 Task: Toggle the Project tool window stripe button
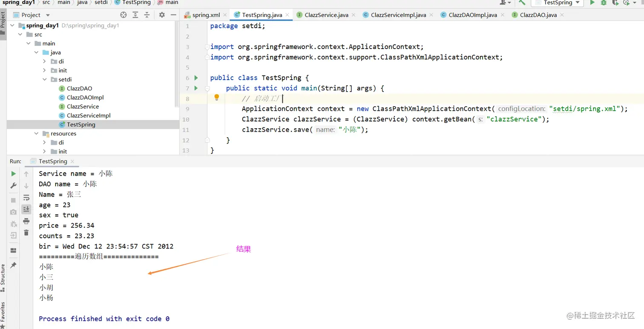pyautogui.click(x=3, y=23)
